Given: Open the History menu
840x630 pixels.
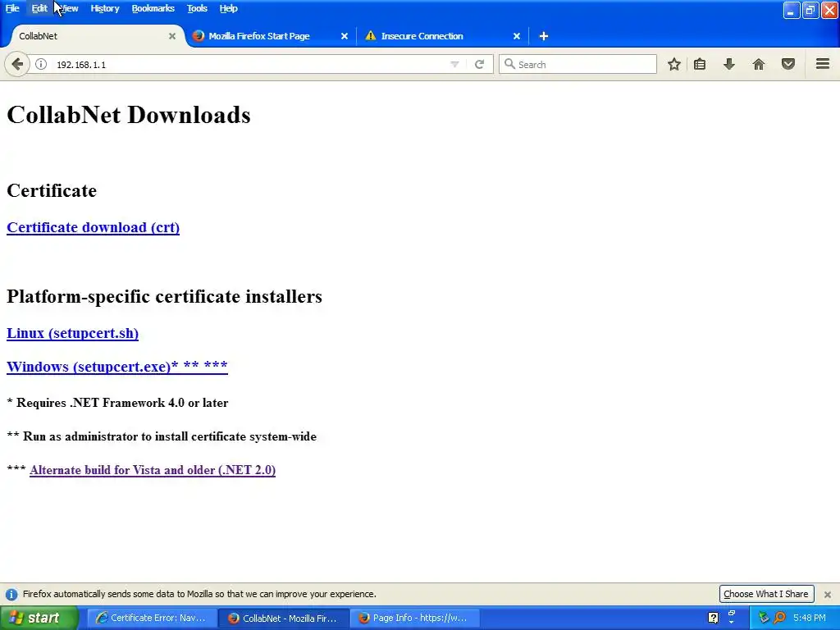Looking at the screenshot, I should click(104, 8).
